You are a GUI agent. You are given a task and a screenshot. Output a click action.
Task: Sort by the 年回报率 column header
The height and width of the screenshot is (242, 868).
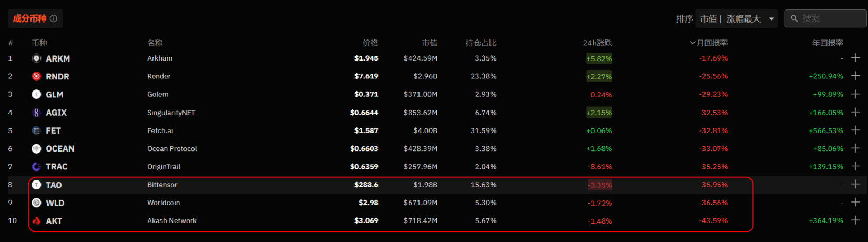pyautogui.click(x=828, y=43)
